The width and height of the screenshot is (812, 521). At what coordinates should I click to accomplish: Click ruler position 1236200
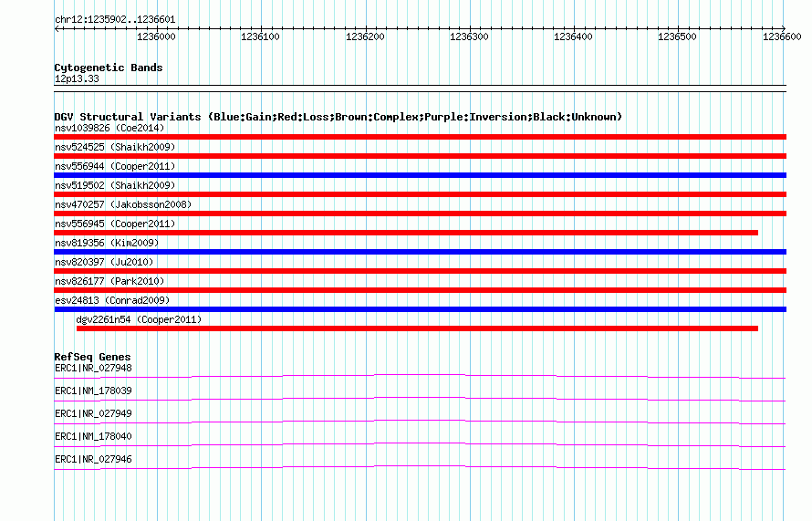pos(365,36)
